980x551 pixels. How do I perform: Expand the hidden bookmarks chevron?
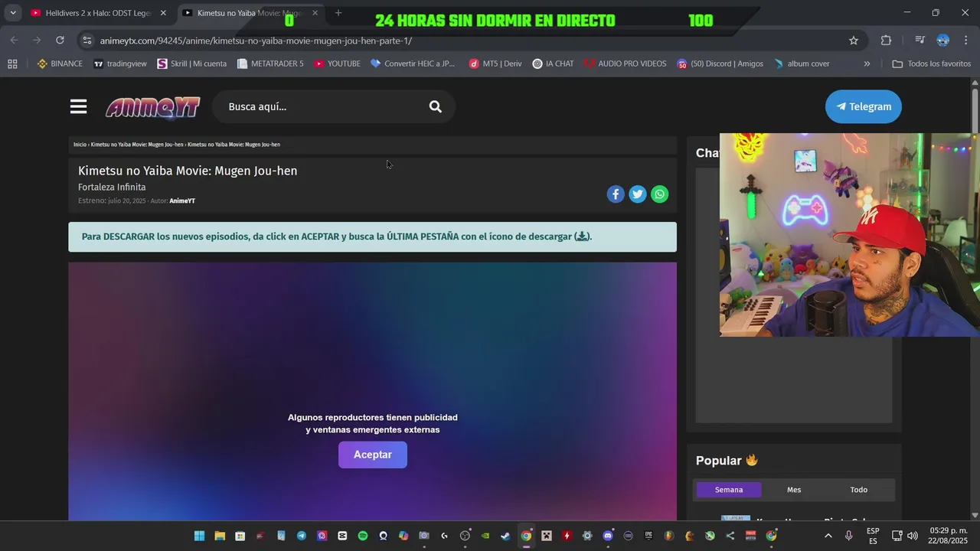click(x=867, y=64)
